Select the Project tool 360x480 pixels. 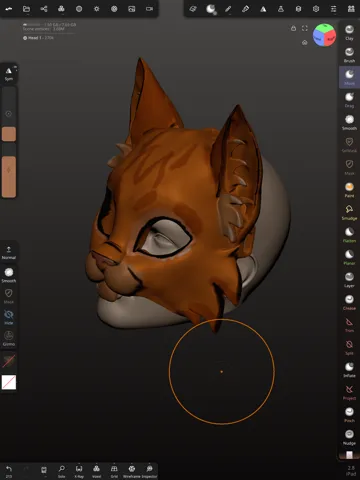tap(349, 392)
